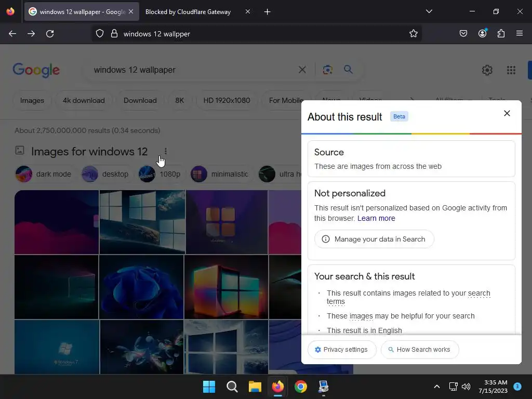Select the HD 1920x1080 filter chip
Image resolution: width=532 pixels, height=399 pixels.
227,100
